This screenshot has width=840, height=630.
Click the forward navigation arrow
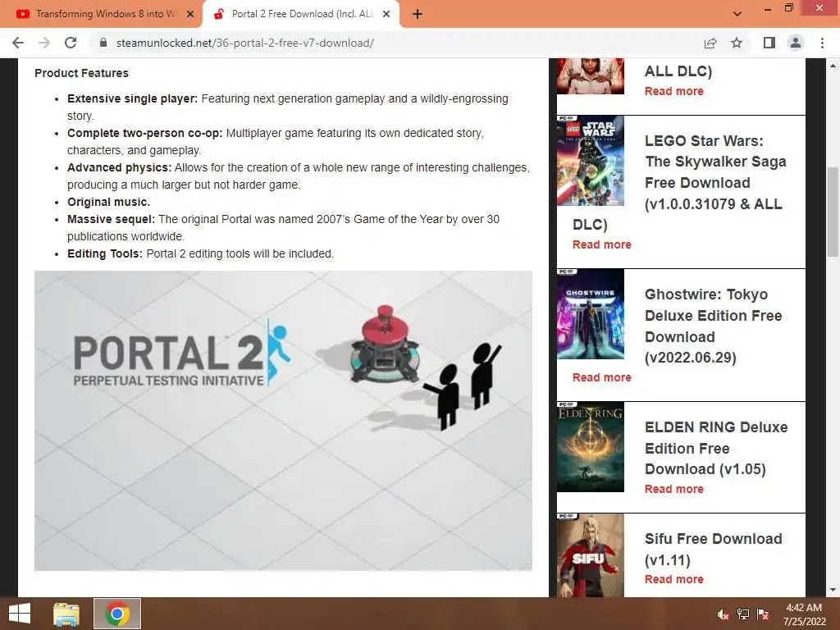tap(44, 43)
